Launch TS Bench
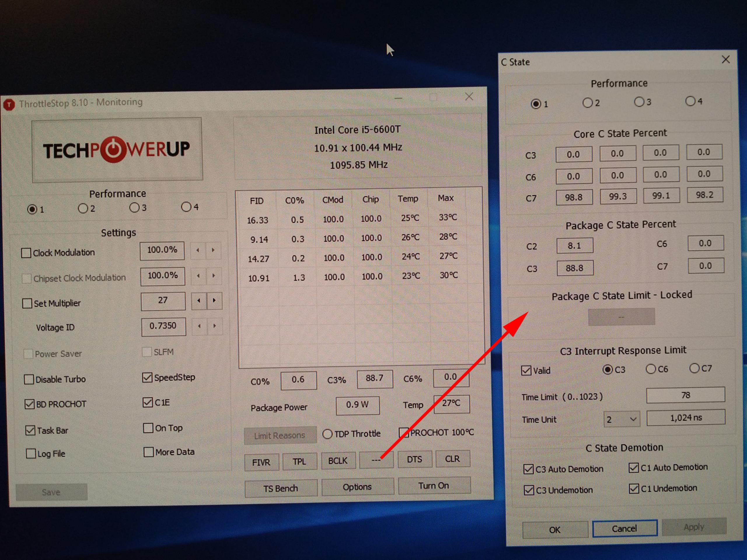This screenshot has height=560, width=747. point(281,488)
